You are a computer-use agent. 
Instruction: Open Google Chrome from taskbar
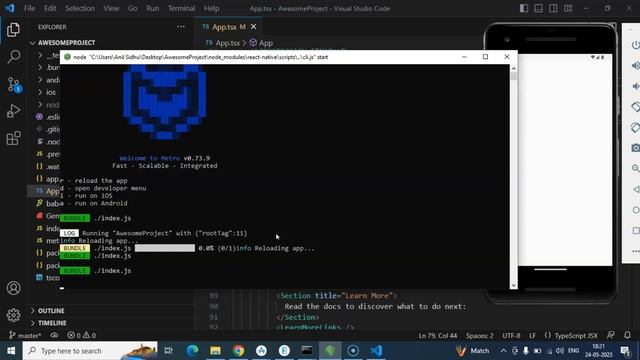(239, 351)
